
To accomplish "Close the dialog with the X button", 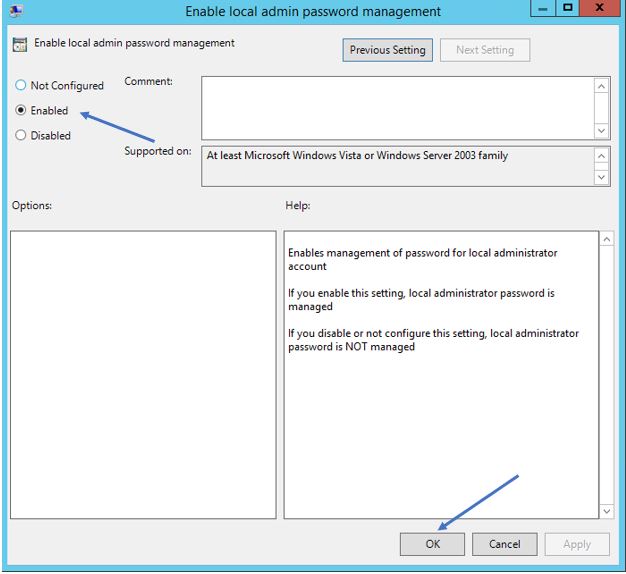I will [x=599, y=8].
